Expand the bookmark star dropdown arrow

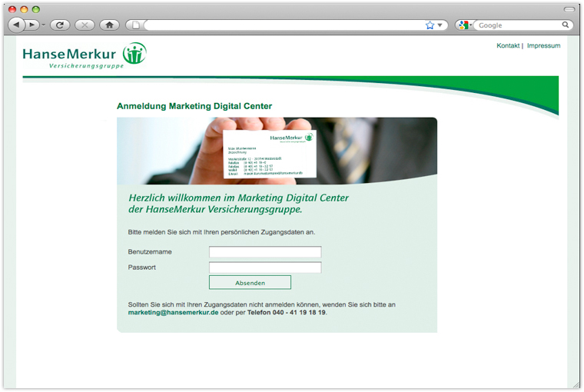click(x=441, y=25)
